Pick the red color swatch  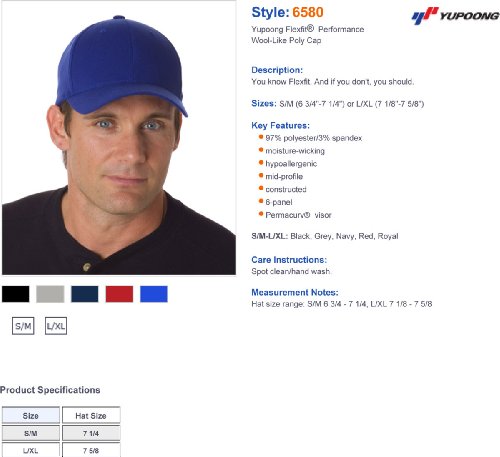click(119, 294)
